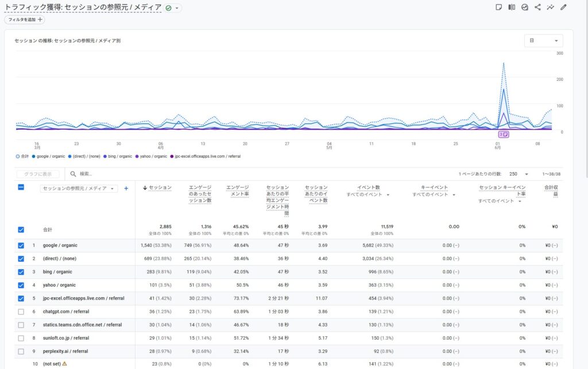Open the sticky-note annotations icon in header
Screen dimensions: 588x369
point(498,7)
